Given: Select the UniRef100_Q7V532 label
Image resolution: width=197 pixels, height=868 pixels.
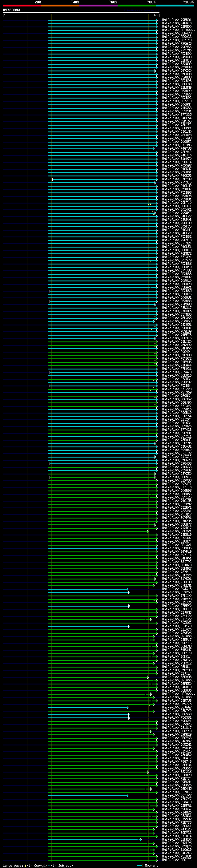Looking at the screenshot, I should (177, 819).
